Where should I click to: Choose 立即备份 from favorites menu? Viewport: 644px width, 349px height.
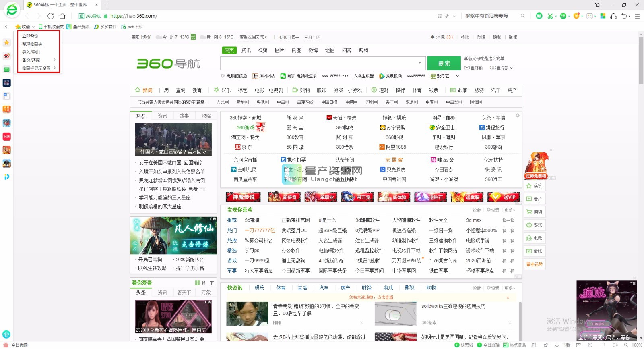[30, 36]
